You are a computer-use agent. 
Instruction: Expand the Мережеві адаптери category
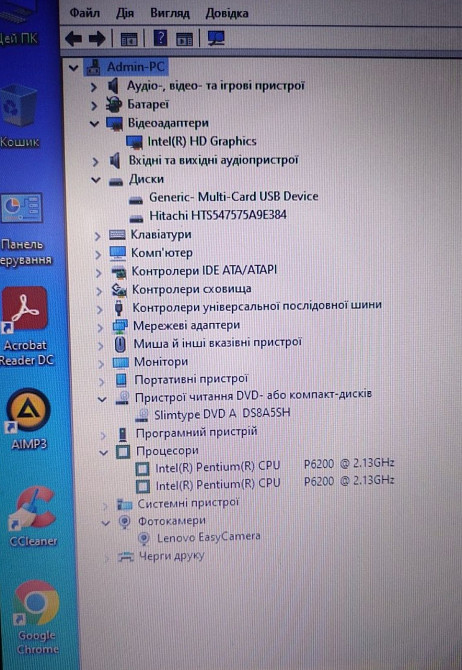(100, 328)
